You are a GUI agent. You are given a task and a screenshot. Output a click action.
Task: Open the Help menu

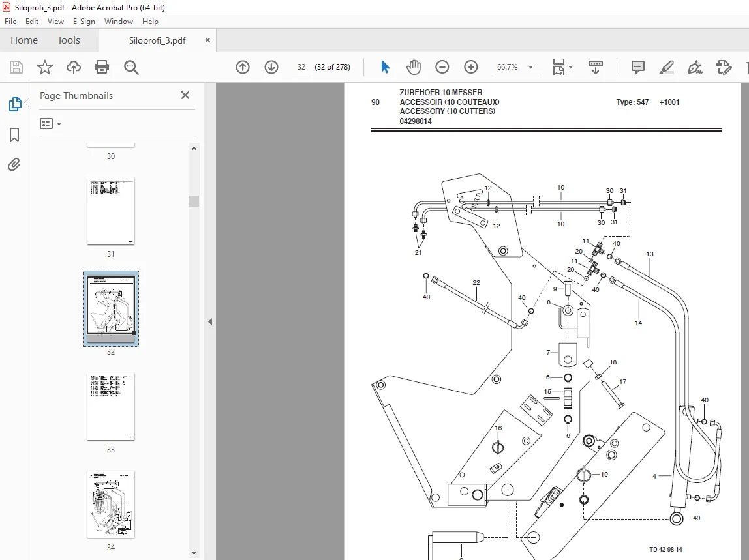pyautogui.click(x=150, y=22)
